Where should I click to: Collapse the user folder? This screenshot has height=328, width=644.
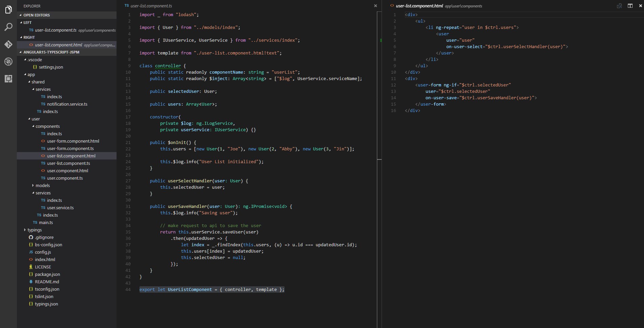pyautogui.click(x=29, y=119)
